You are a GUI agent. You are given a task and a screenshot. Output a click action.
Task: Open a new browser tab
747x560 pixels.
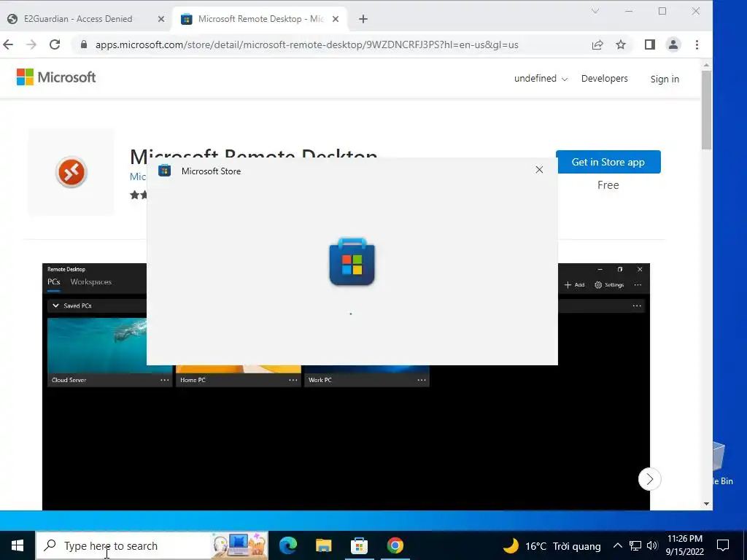(x=363, y=19)
